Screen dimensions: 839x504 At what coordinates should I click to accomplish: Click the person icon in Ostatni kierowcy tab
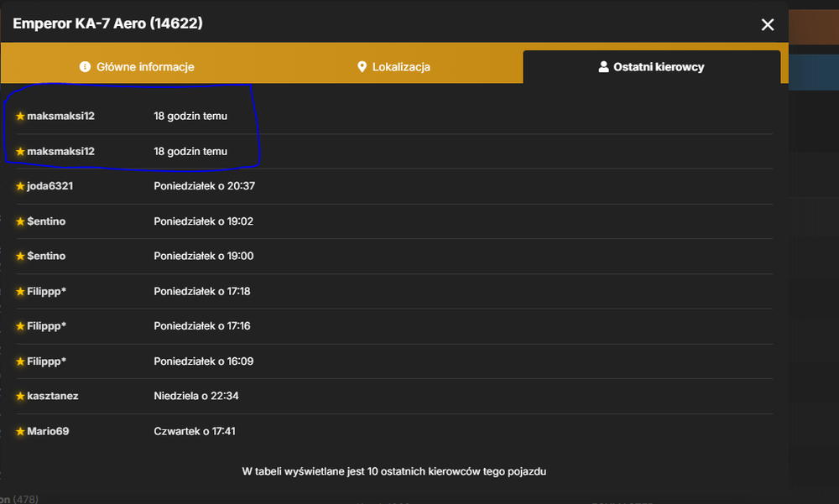click(x=603, y=67)
